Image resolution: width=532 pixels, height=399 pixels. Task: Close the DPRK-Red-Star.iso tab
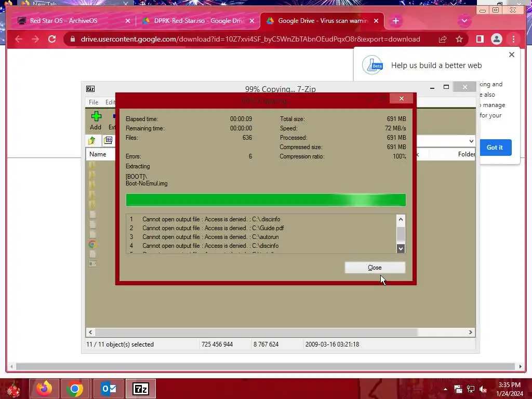[x=252, y=21]
